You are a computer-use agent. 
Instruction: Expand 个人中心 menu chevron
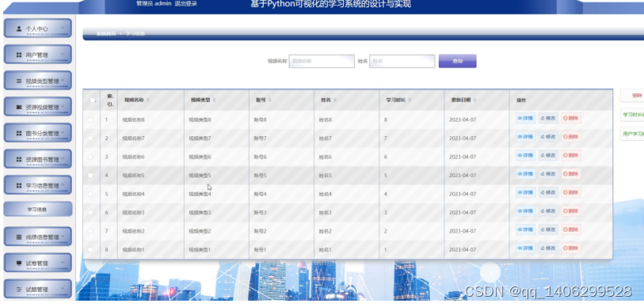tap(63, 28)
